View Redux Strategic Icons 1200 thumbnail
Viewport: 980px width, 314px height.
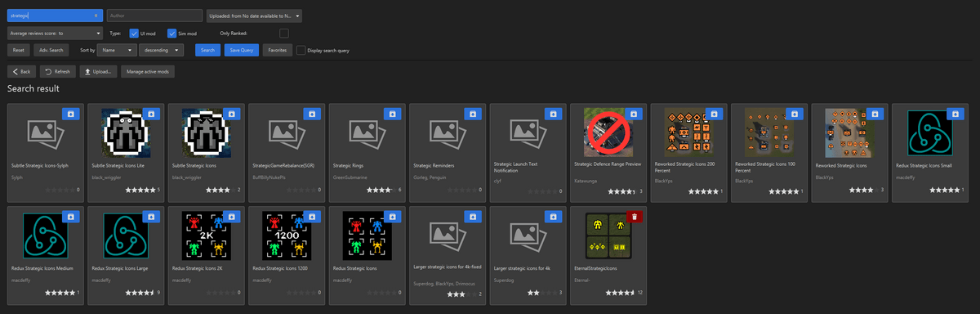(287, 235)
